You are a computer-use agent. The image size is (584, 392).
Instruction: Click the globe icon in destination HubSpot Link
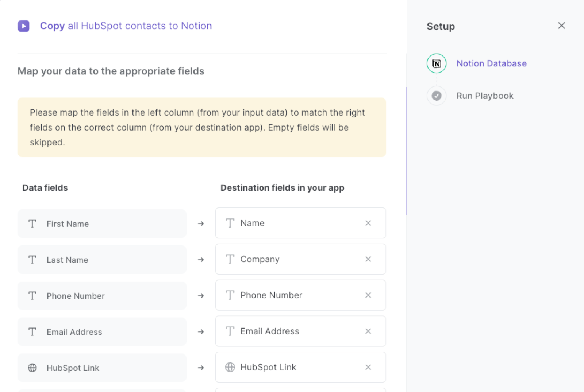coord(230,367)
